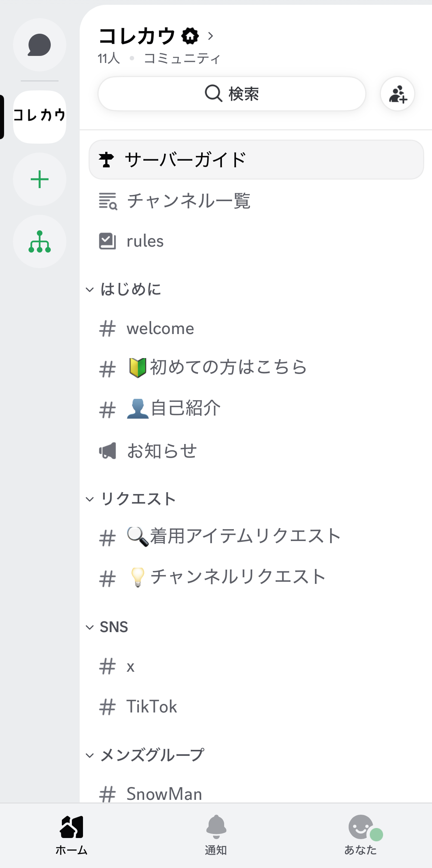432x868 pixels.
Task: Open direct messages chat bubble icon
Action: coord(40,45)
